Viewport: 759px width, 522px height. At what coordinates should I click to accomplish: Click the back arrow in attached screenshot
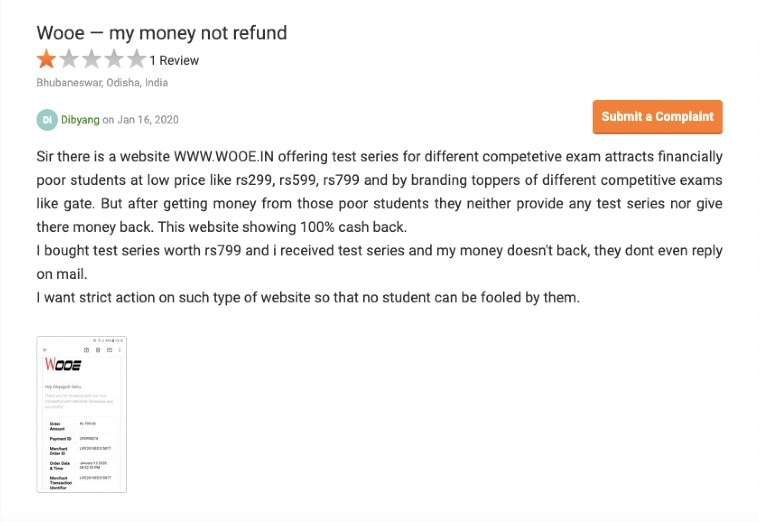tap(45, 350)
